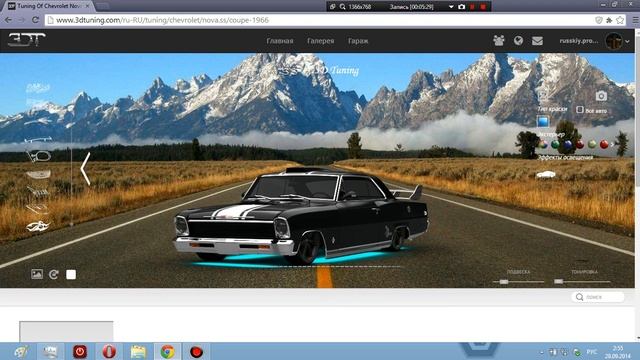The image size is (640, 360).
Task: Click the browser address bar URL
Action: (x=162, y=20)
